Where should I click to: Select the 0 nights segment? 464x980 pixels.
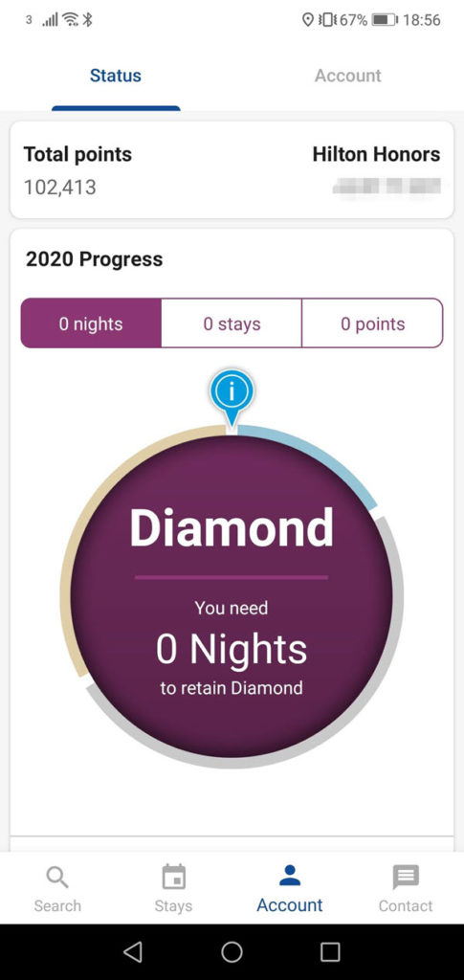[91, 323]
